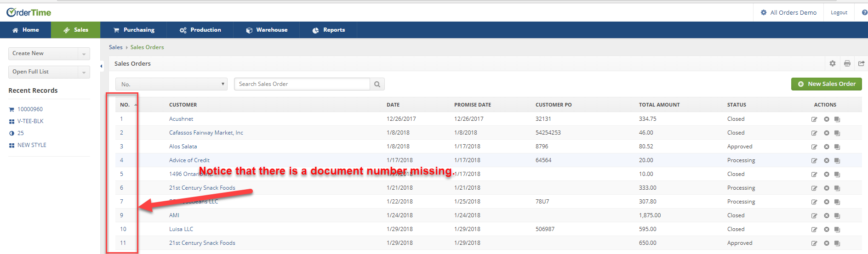This screenshot has height=254, width=868.
Task: Delete the Advice of Credit order
Action: coord(826,161)
